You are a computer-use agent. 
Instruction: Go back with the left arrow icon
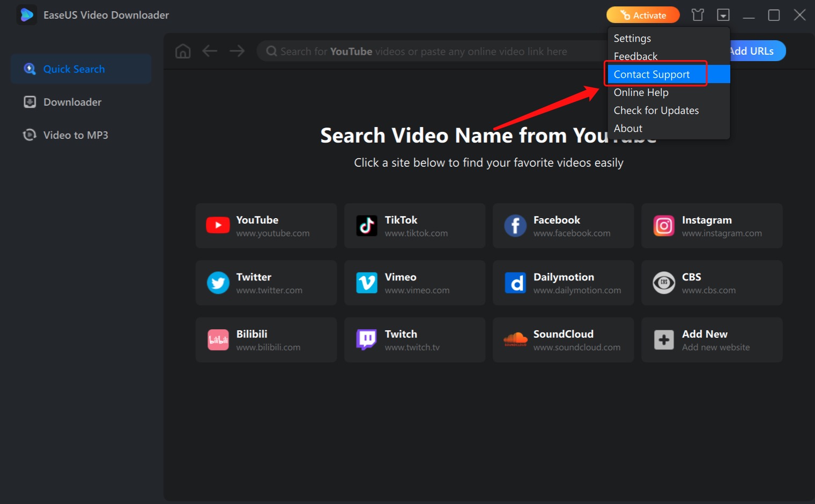tap(210, 51)
